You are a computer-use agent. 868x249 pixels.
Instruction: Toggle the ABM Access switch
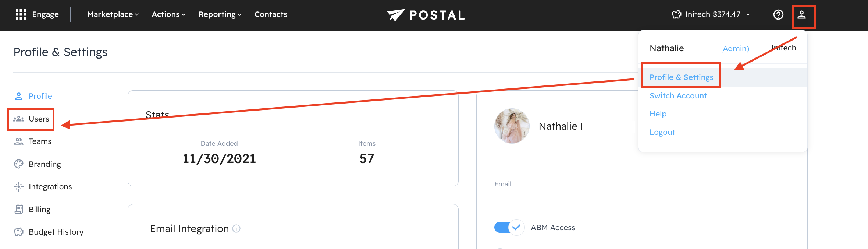509,227
